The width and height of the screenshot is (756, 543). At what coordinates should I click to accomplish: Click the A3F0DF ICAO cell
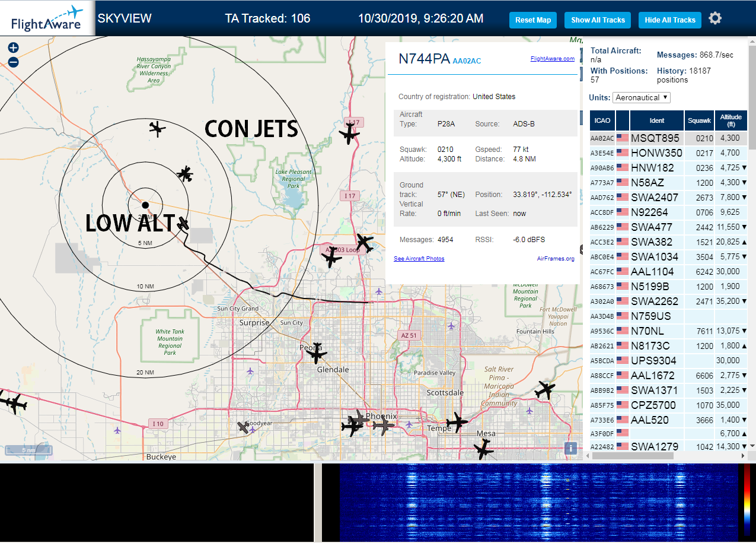pos(602,434)
